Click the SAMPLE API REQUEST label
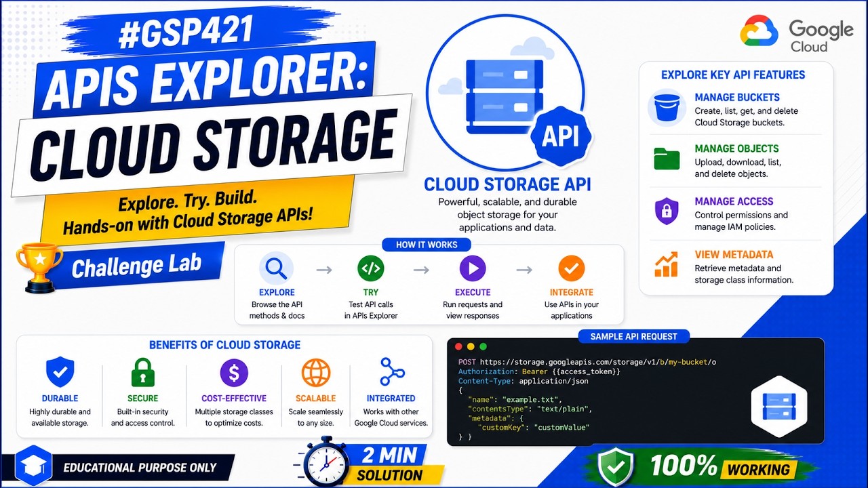This screenshot has height=488, width=868. 633,336
